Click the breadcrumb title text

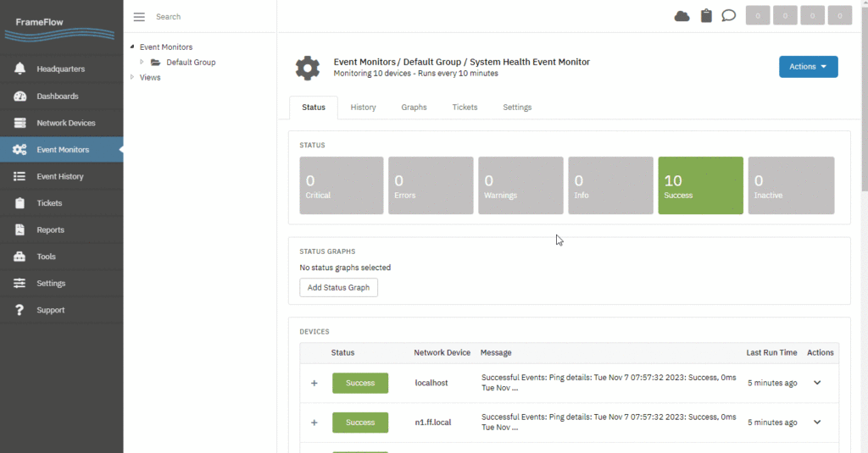coord(462,62)
